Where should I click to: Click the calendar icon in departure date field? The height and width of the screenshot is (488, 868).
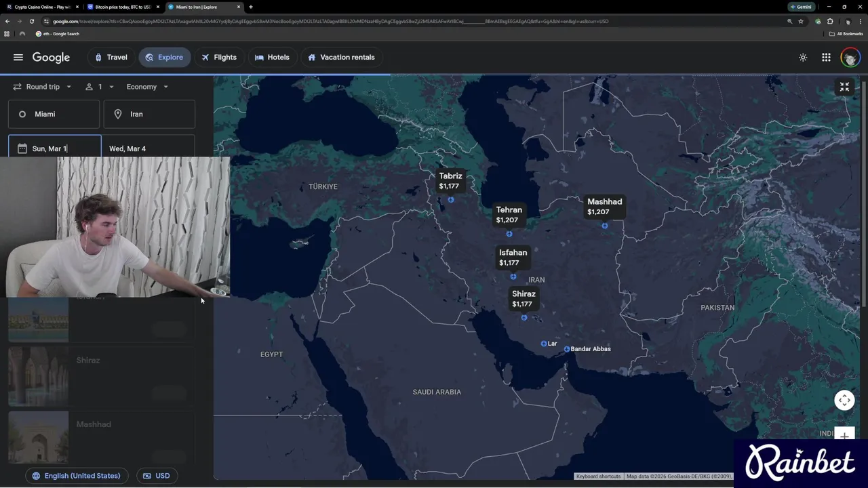pyautogui.click(x=22, y=148)
